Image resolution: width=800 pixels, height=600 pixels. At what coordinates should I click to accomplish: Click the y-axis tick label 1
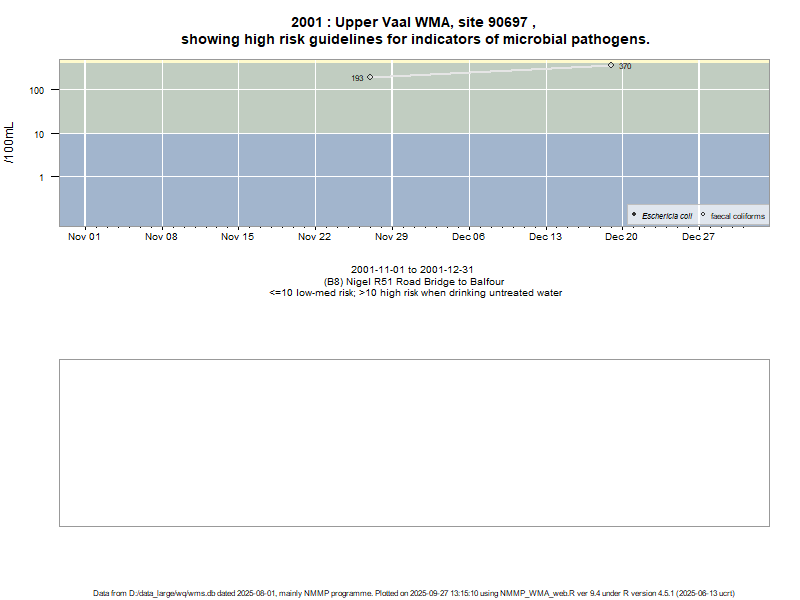47,178
